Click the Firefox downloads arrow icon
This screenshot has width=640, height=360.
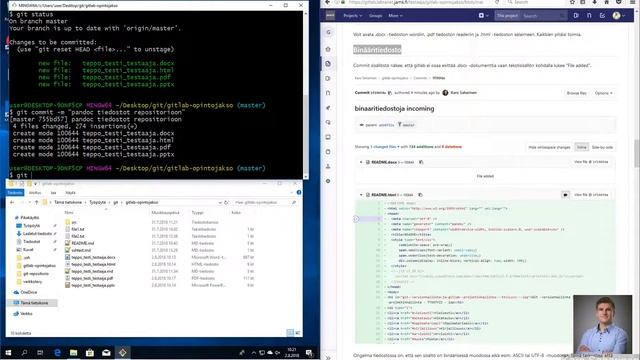pyautogui.click(x=595, y=2)
